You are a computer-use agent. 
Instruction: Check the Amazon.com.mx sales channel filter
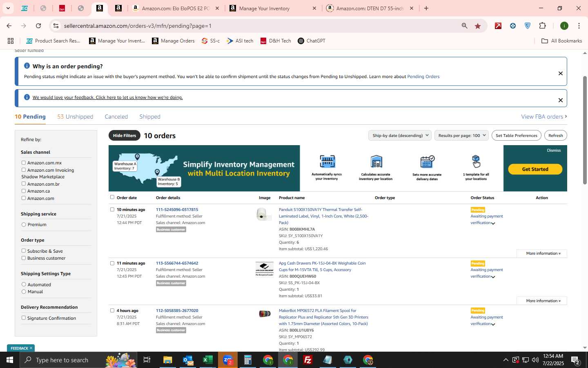coord(24,163)
